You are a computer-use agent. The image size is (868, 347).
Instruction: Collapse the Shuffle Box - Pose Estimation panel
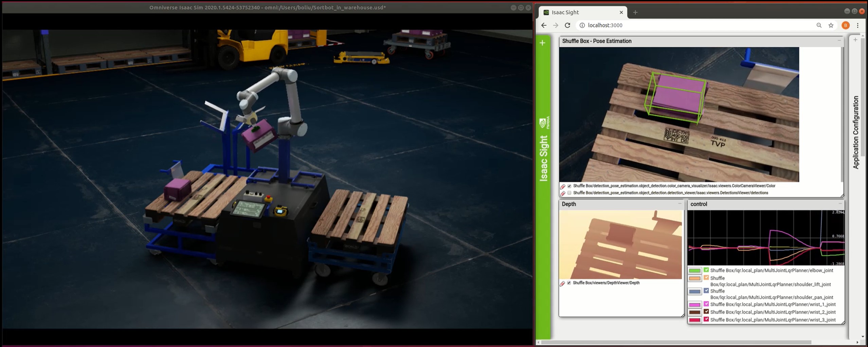839,41
